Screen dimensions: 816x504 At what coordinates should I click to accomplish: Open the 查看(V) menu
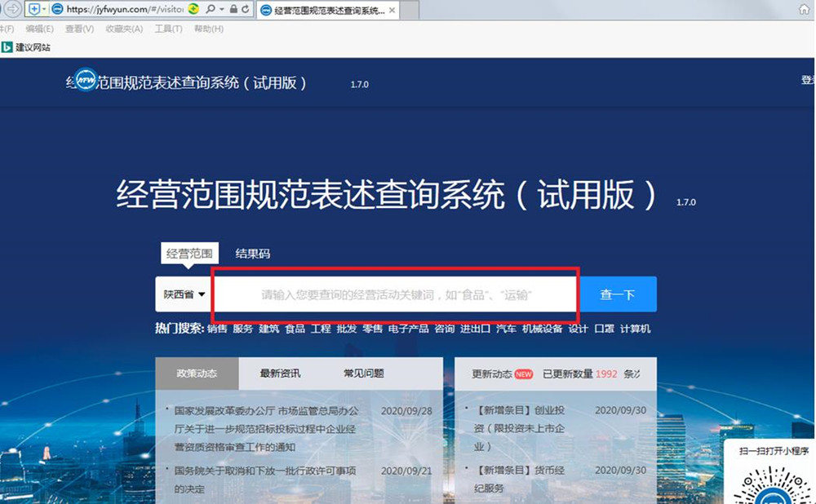pos(79,29)
